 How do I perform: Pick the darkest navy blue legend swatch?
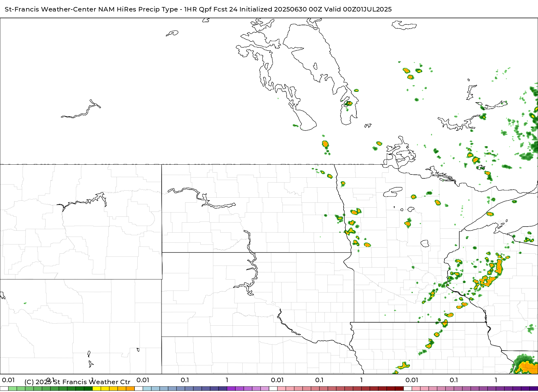(223, 389)
